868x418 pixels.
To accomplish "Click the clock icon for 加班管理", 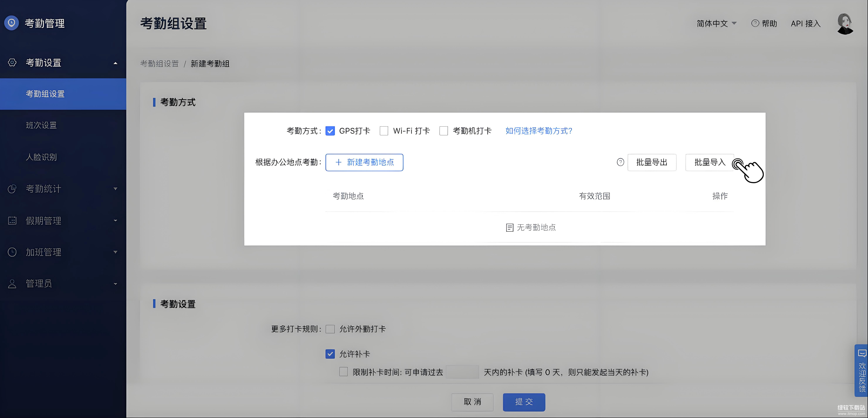I will pyautogui.click(x=12, y=252).
